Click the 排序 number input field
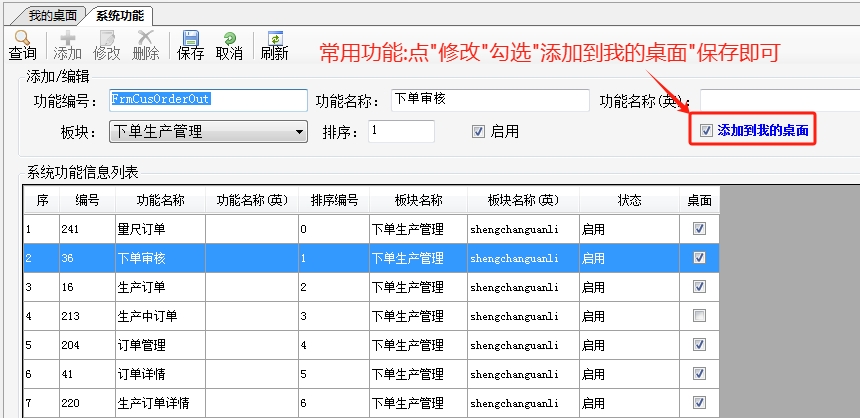 click(x=400, y=131)
